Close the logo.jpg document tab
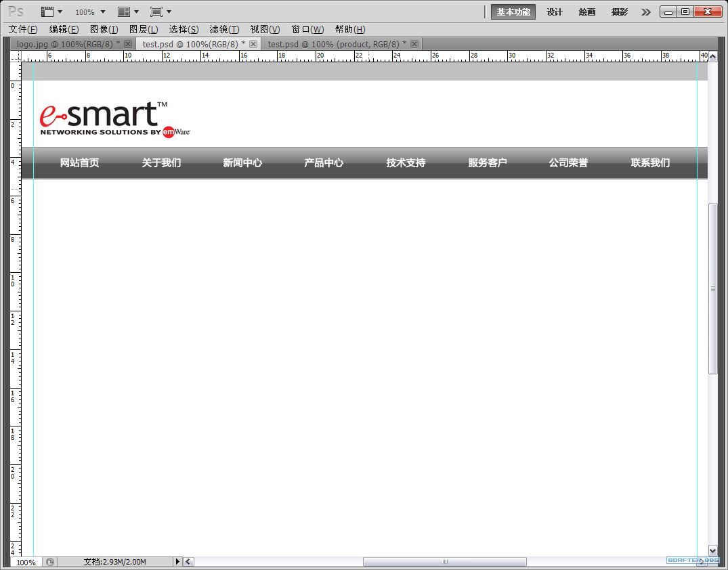This screenshot has width=728, height=570. point(128,44)
